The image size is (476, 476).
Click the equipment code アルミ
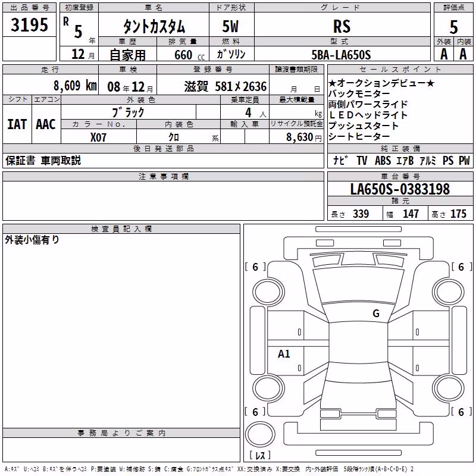428,161
